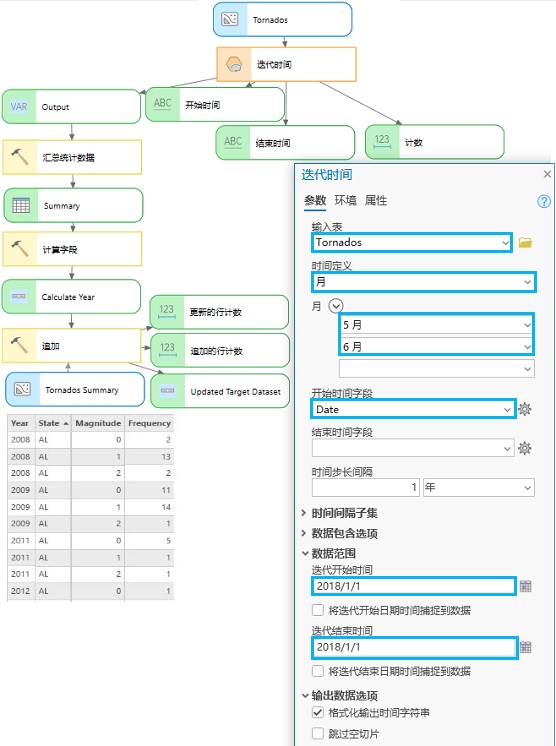Click Frequency cell with value 14
Image resolution: width=556 pixels, height=746 pixels.
pos(149,507)
